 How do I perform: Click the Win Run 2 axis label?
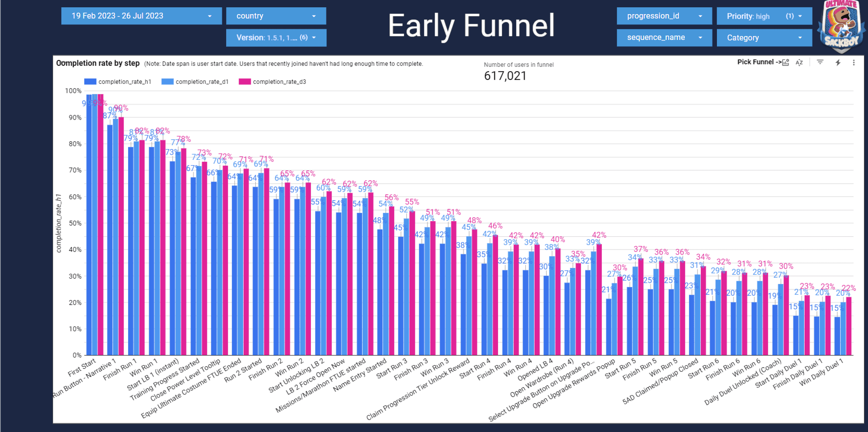tap(289, 368)
